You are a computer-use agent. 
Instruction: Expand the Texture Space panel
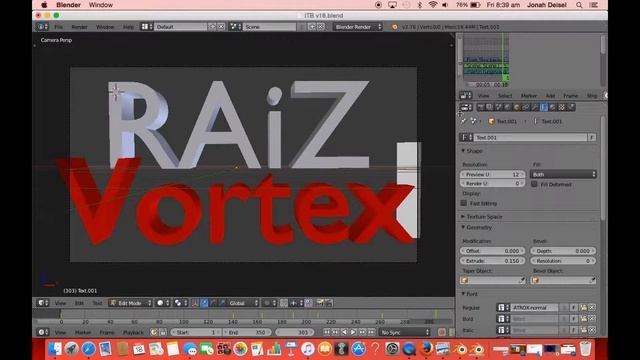482,216
